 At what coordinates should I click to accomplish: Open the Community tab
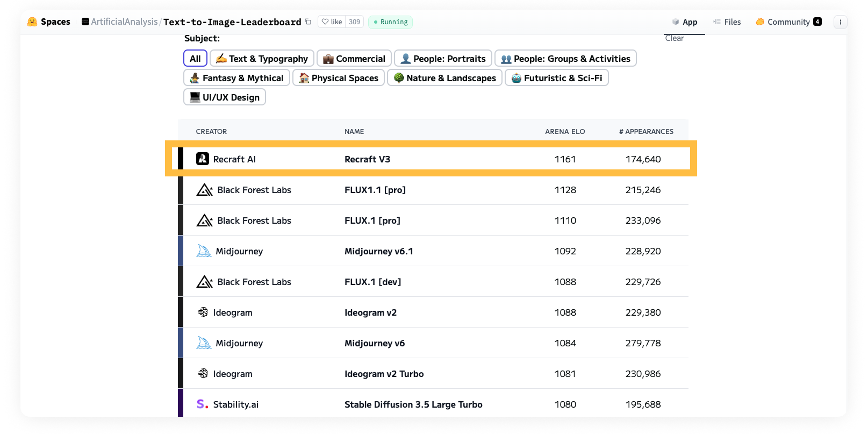(788, 22)
